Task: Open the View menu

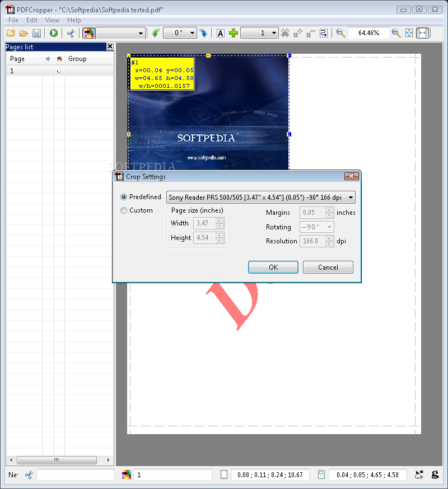Action: [52, 20]
